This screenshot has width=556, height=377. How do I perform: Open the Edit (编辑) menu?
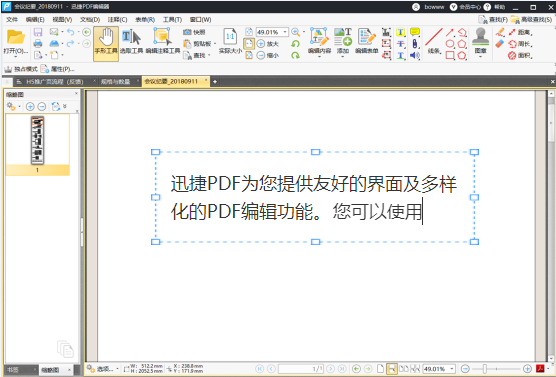(x=35, y=20)
